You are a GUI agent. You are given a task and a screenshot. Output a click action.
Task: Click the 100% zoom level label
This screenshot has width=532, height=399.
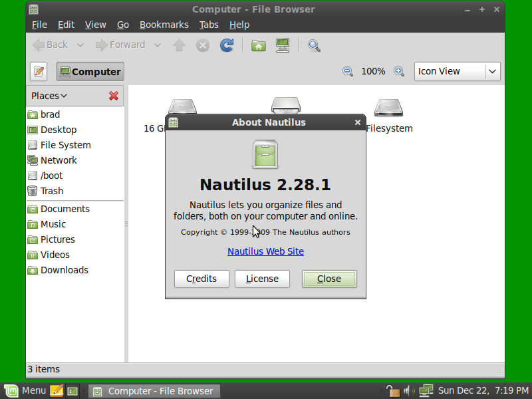(373, 71)
